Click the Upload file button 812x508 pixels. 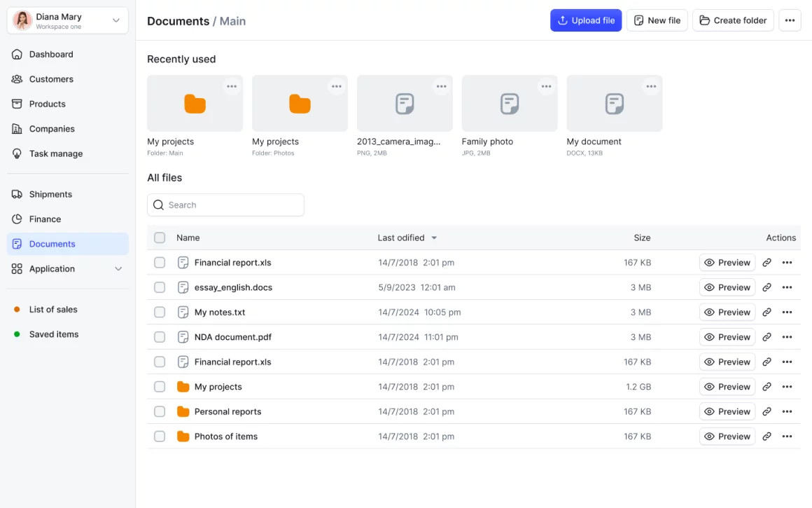pyautogui.click(x=586, y=20)
